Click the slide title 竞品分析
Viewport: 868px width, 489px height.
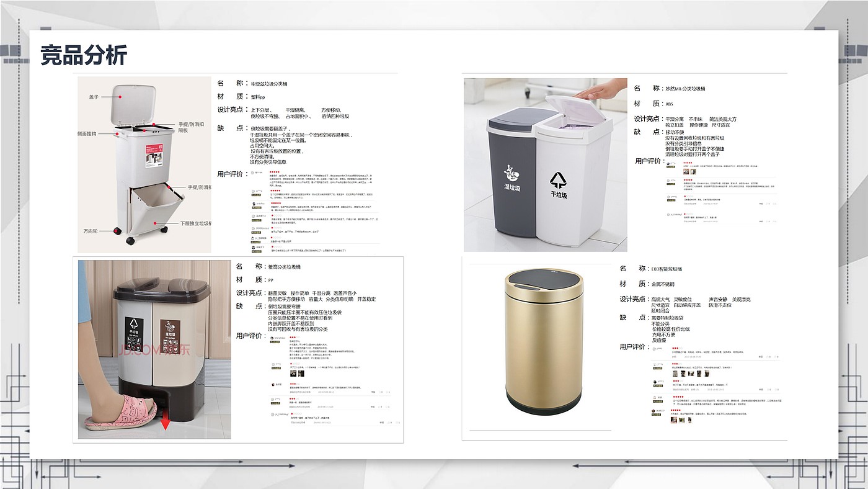coord(84,55)
